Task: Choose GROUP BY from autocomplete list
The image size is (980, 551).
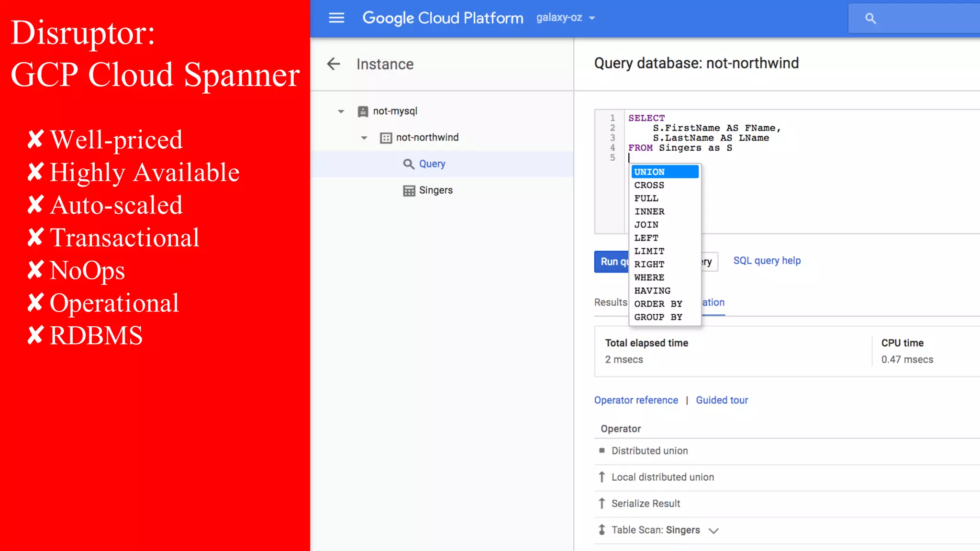Action: click(665, 317)
